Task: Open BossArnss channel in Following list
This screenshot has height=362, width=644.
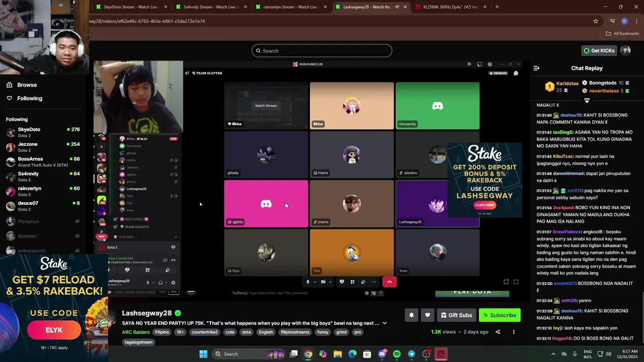Action: pos(43,162)
